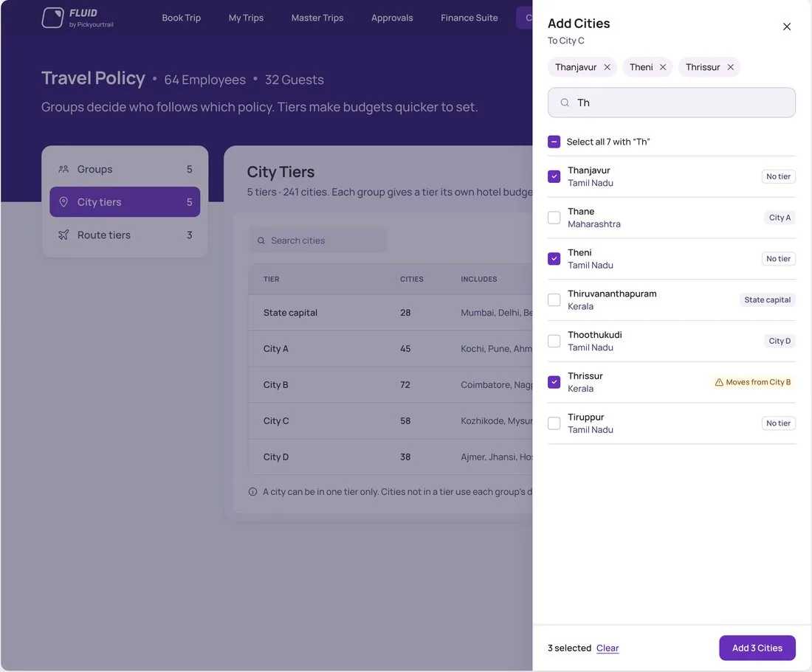Remove the Thanjavur chip

607,67
